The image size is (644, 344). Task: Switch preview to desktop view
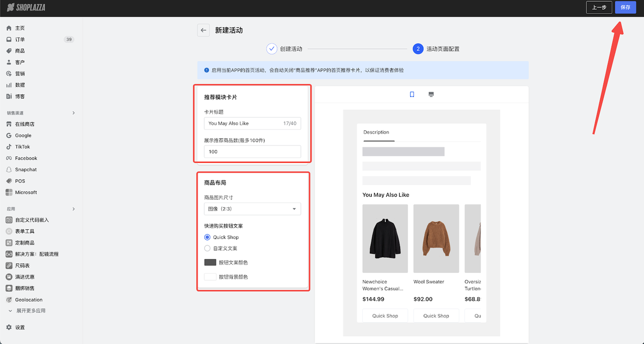[x=431, y=94]
